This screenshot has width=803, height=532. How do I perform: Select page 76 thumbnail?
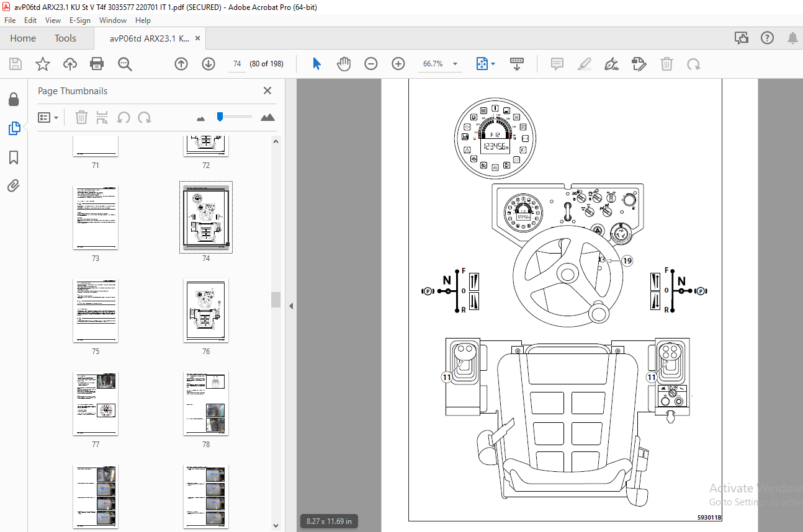[x=206, y=311]
